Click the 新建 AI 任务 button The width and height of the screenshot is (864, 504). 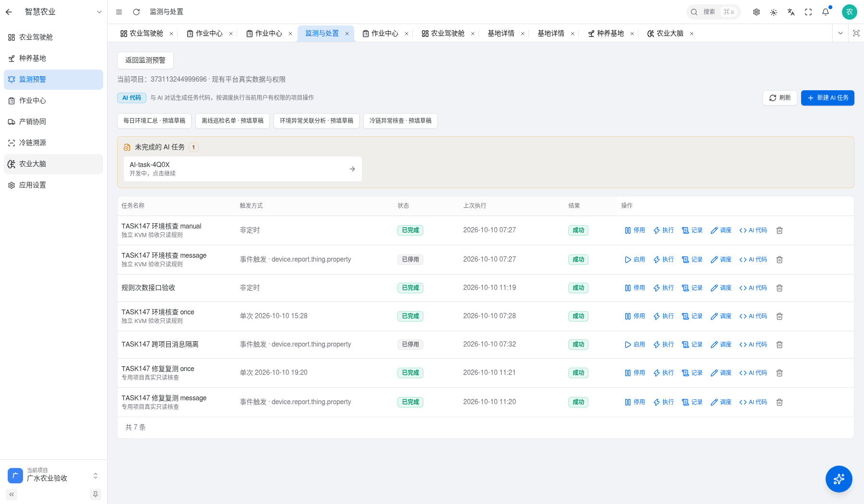(828, 98)
